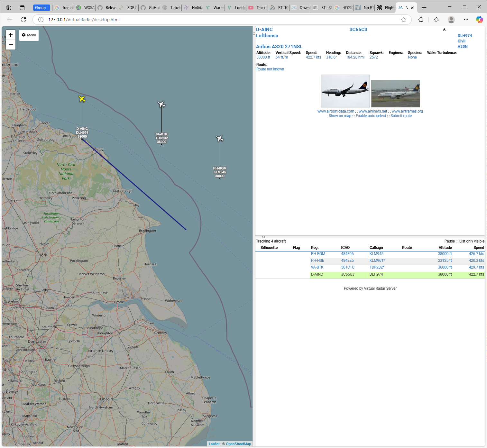Open the map Menu button
487x448 pixels.
(x=29, y=35)
